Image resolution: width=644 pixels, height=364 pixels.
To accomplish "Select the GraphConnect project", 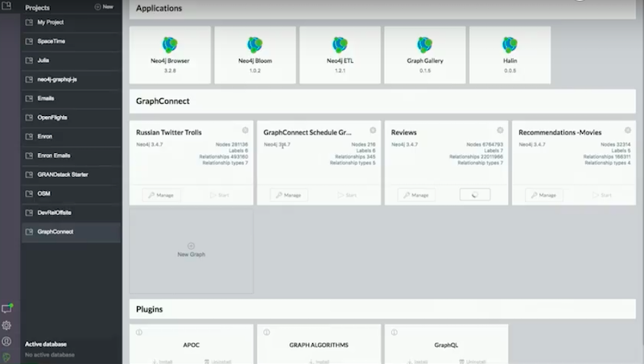I will [x=72, y=232].
